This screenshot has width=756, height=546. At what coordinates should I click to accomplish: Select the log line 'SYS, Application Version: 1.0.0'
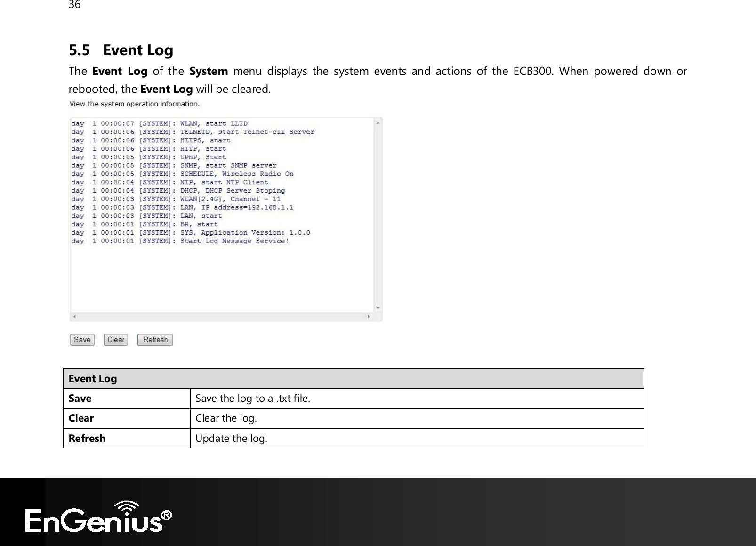tap(191, 233)
